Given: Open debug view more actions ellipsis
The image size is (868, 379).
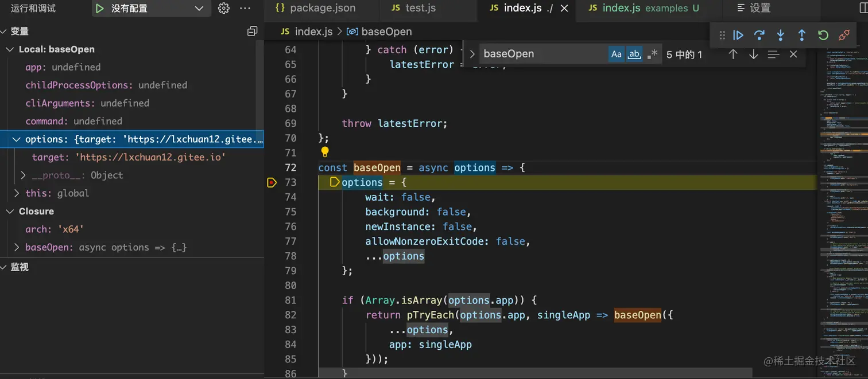Looking at the screenshot, I should pyautogui.click(x=245, y=9).
